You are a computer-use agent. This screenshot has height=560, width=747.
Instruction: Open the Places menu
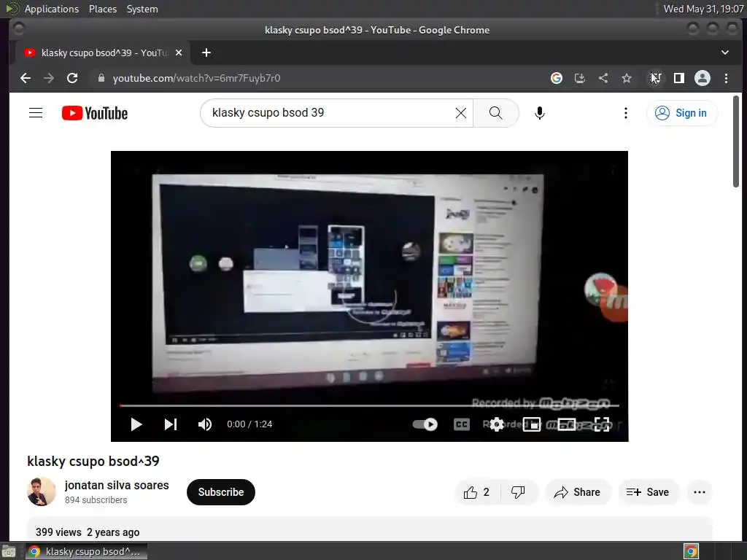103,9
